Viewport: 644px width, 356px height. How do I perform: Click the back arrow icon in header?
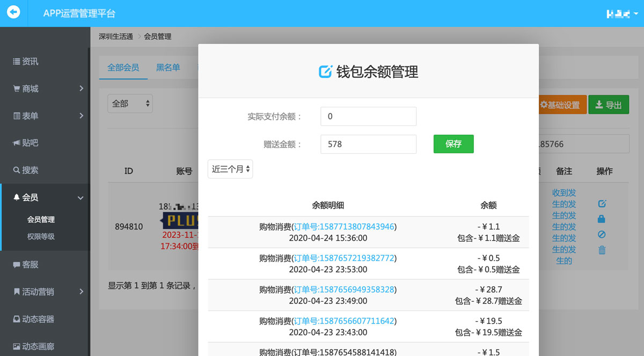point(13,12)
